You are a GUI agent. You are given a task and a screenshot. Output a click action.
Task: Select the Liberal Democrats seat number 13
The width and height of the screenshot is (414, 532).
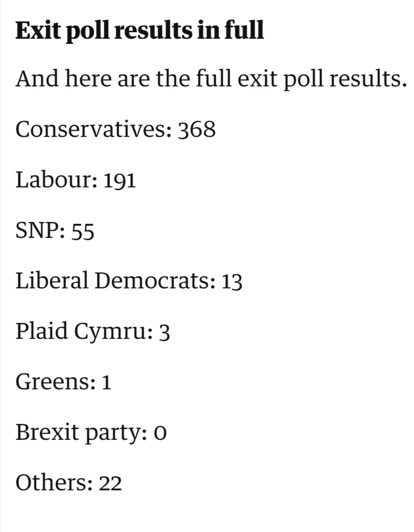tap(232, 281)
